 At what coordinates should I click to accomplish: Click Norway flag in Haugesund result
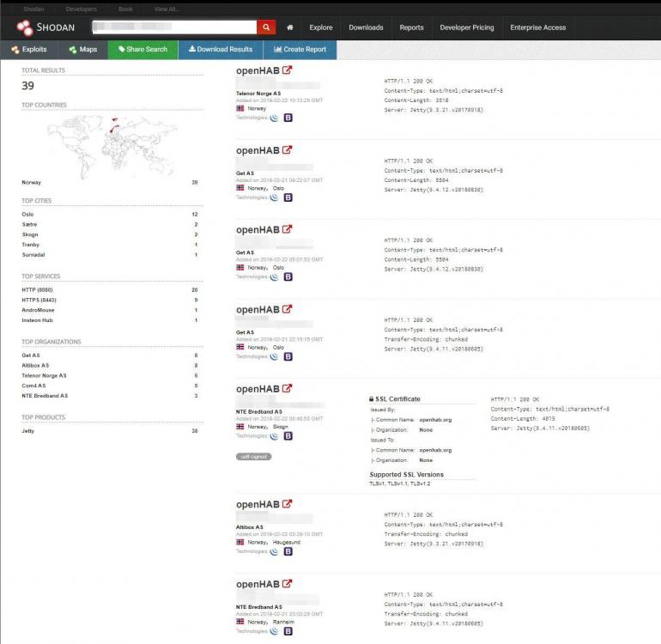point(240,542)
